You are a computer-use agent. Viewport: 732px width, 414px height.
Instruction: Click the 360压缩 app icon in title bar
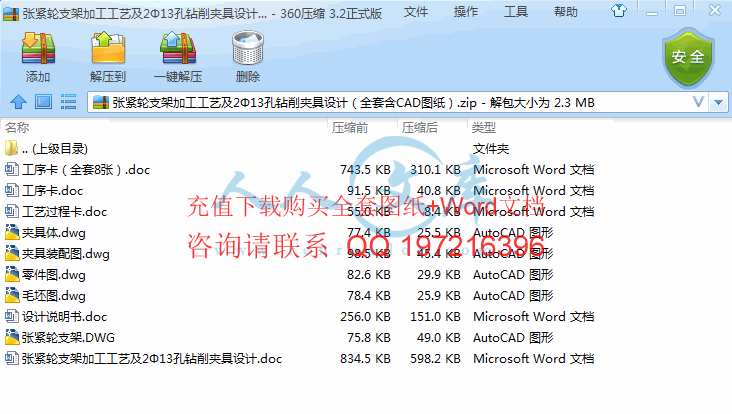click(x=11, y=13)
